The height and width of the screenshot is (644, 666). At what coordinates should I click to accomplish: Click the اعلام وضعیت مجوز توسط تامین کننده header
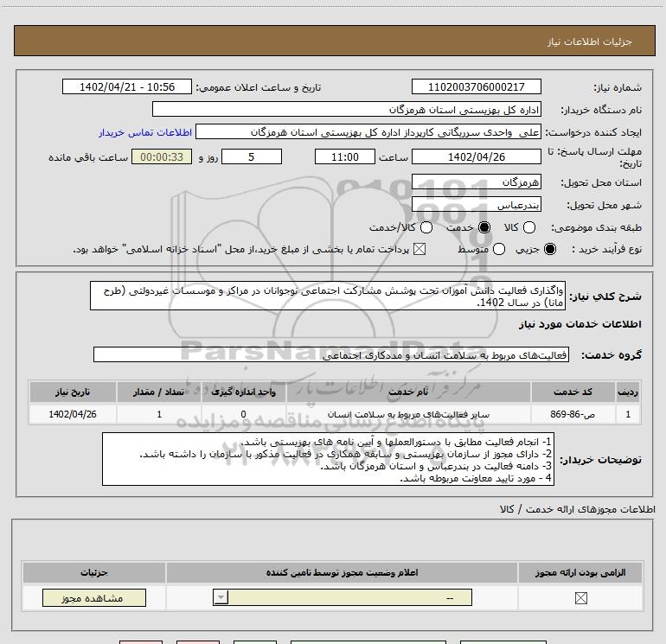point(342,572)
